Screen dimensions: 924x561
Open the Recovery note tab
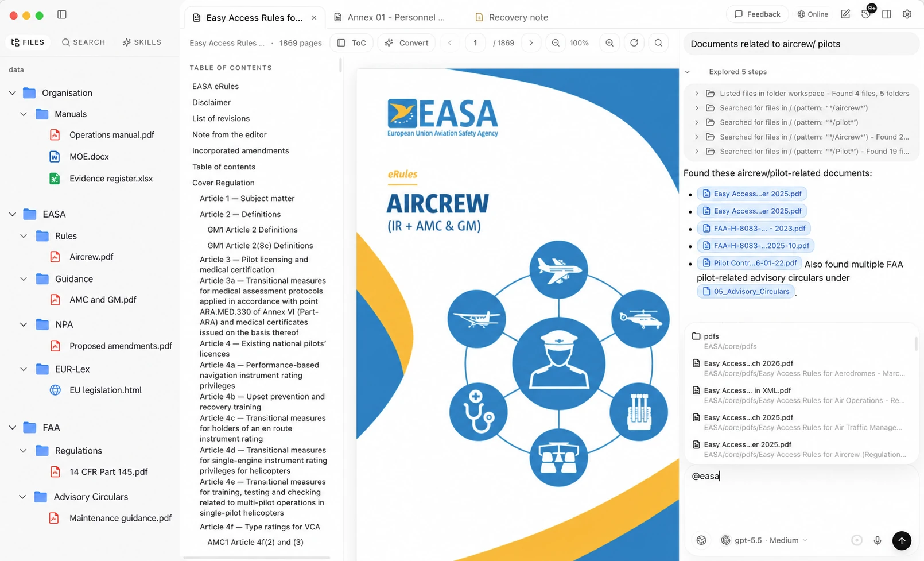click(511, 17)
